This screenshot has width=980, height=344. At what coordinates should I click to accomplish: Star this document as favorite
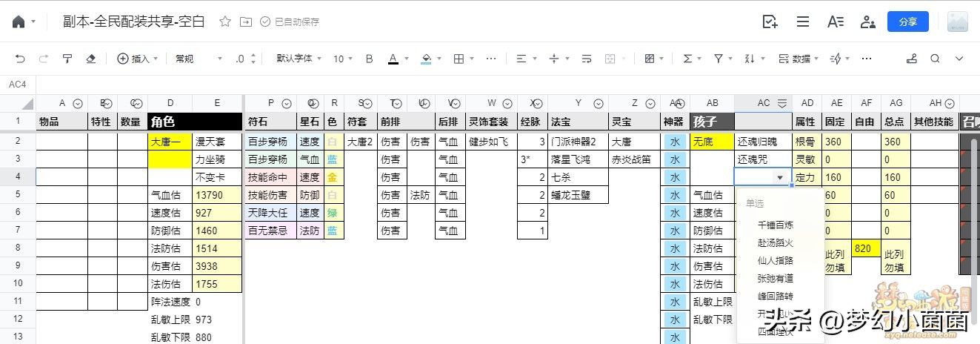225,21
